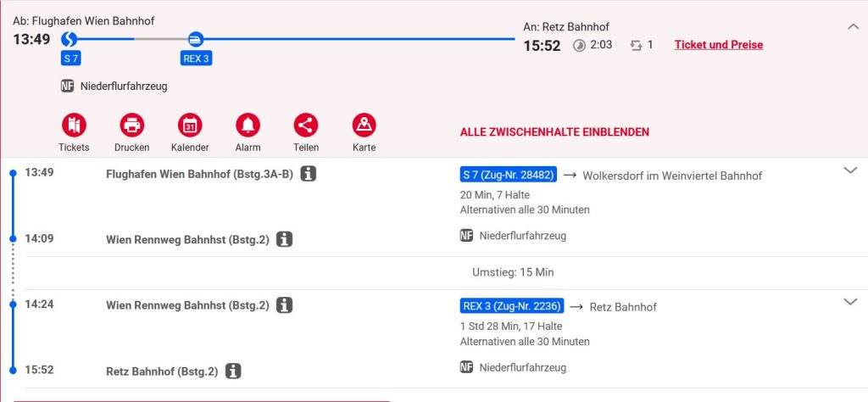Select the REX 3 marker on route timeline
Viewport: 868px width, 402px height.
click(196, 39)
